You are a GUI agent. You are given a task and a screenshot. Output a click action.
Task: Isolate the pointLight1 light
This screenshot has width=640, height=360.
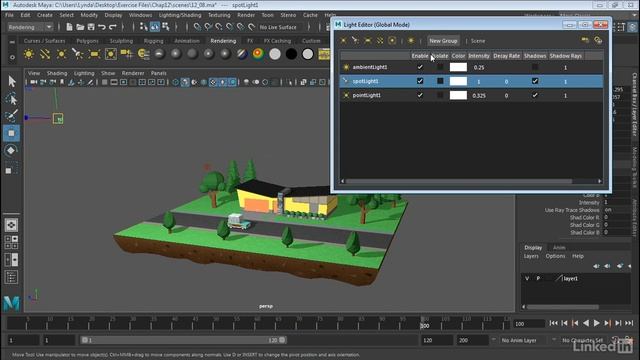(x=440, y=95)
